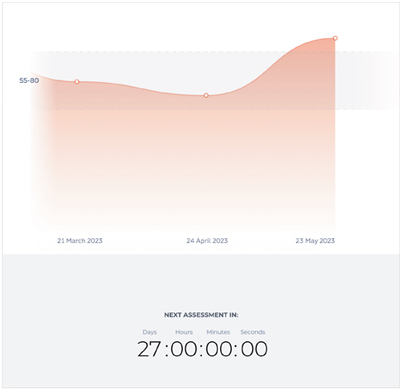Screen dimensions: 400x389
Task: Click the 55-80 range axis label
Action: point(29,80)
